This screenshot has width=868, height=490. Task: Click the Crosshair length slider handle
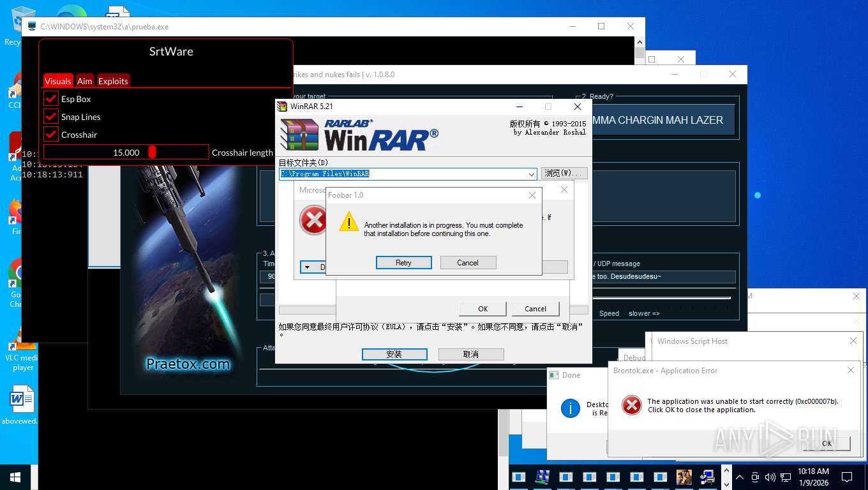tap(152, 152)
